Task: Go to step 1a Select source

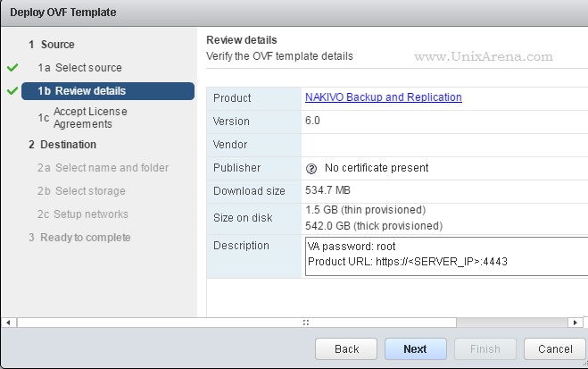Action: [79, 68]
